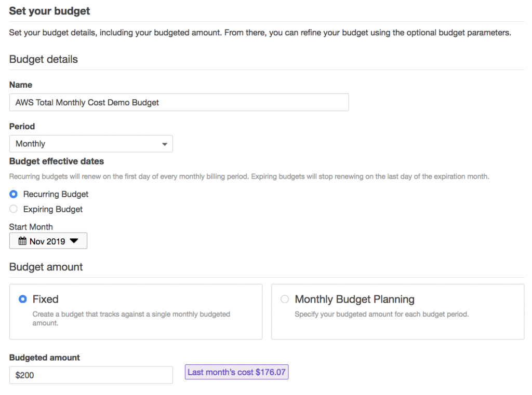The width and height of the screenshot is (532, 395).
Task: Select Monthly Budget Planning
Action: (x=285, y=299)
